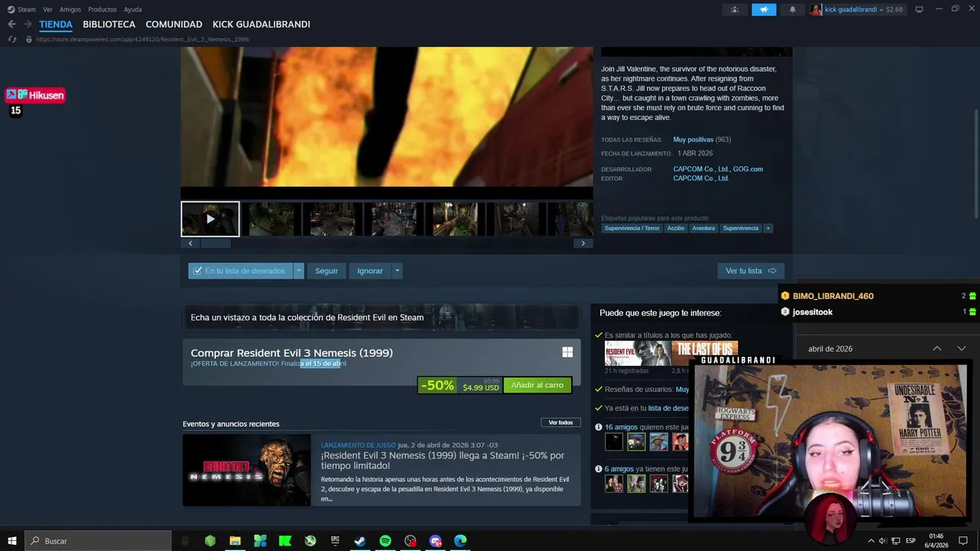This screenshot has width=980, height=551.
Task: Open '6 amigos' already own link
Action: 619,469
